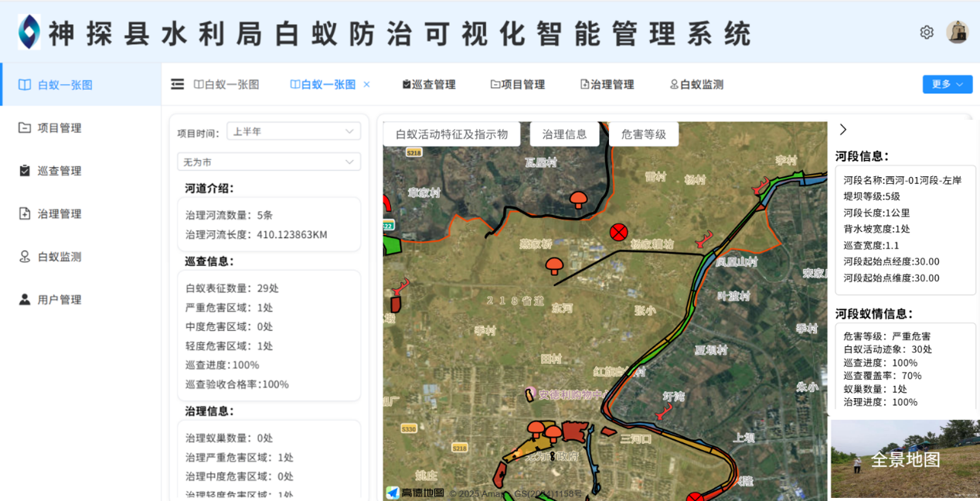Viewport: 980px width, 501px height.
Task: Collapse the right info panel arrow
Action: pos(843,130)
